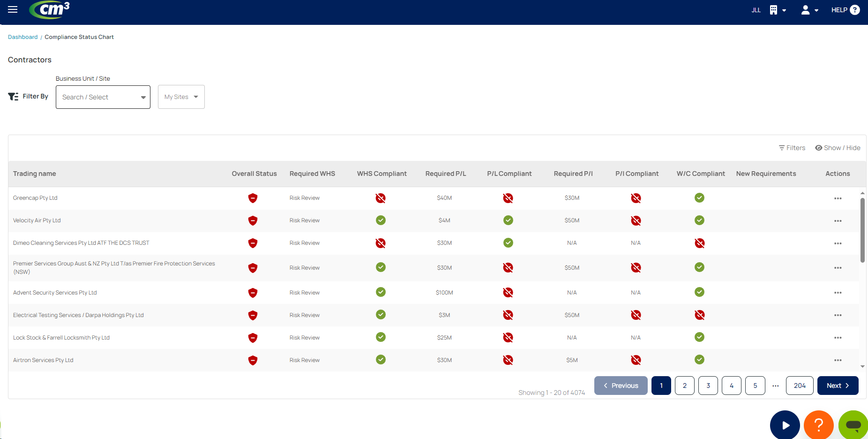
Task: Open the green chat widget
Action: (853, 425)
